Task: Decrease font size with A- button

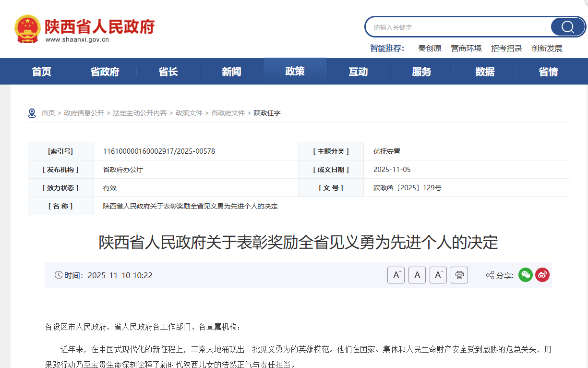Action: (438, 275)
